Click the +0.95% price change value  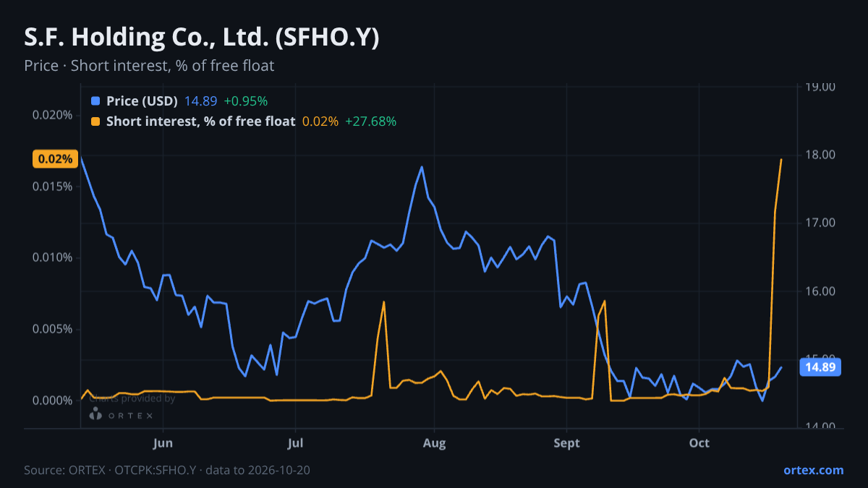(246, 101)
